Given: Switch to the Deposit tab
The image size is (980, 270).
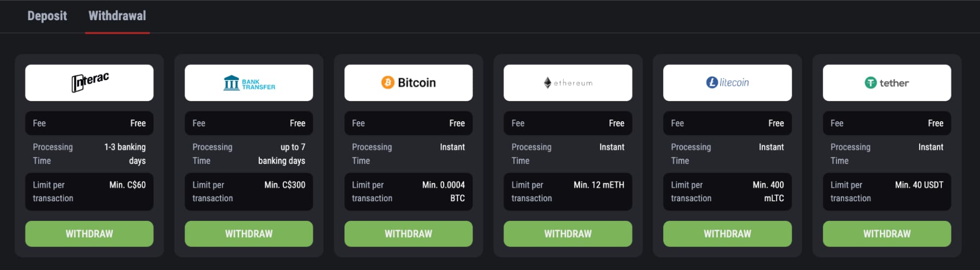Looking at the screenshot, I should [47, 16].
